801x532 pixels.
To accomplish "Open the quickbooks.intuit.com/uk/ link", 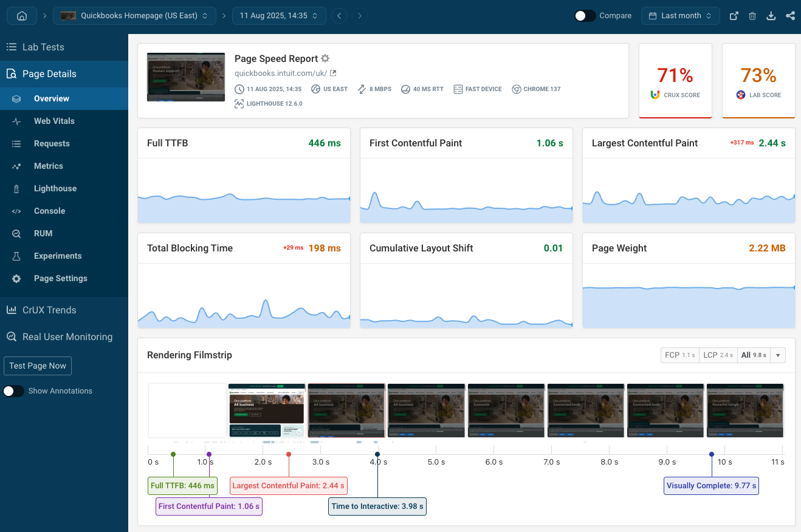I will (x=281, y=73).
